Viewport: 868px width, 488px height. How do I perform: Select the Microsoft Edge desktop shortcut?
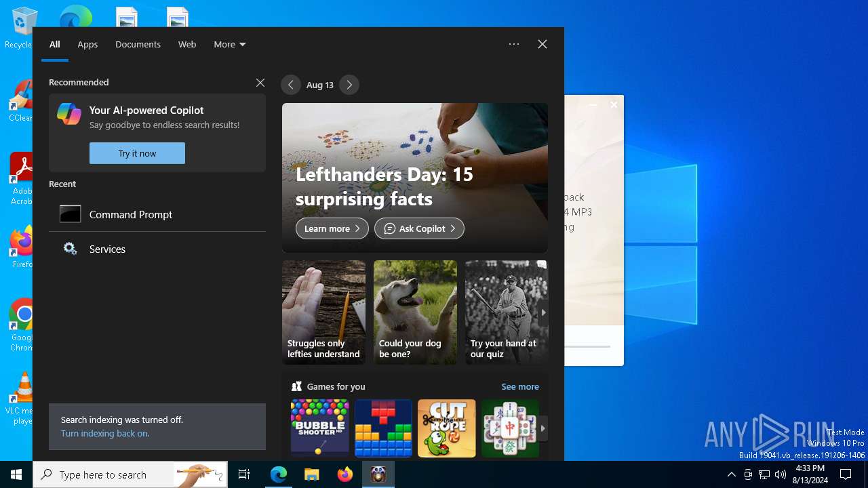tap(75, 17)
